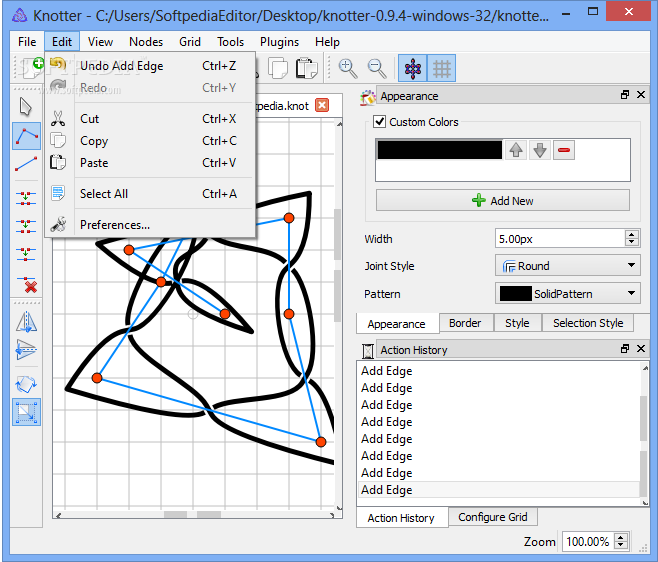This screenshot has width=658, height=562.
Task: Click the Action History hourglass icon
Action: point(368,350)
